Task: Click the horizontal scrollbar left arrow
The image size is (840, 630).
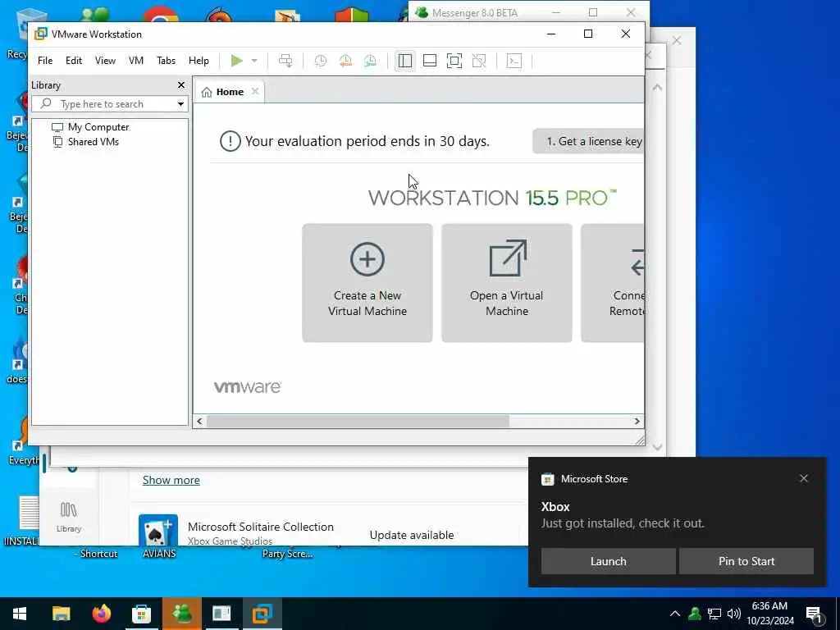Action: (199, 422)
